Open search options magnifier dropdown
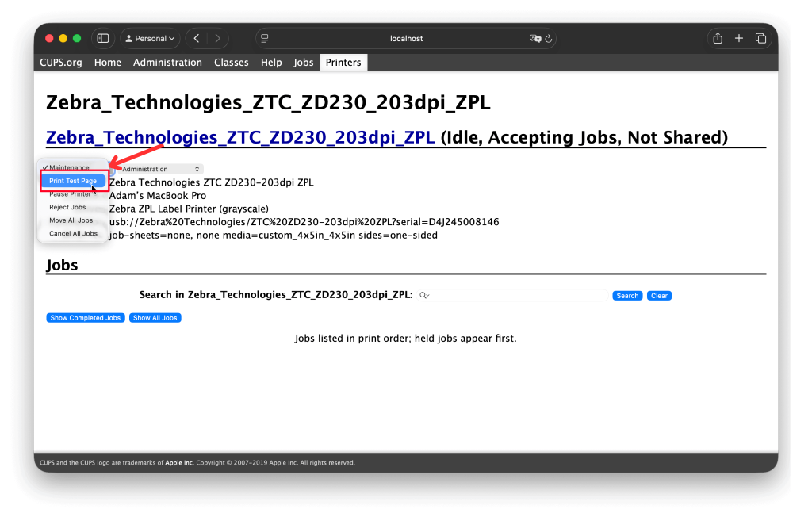This screenshot has width=812, height=517. 424,296
